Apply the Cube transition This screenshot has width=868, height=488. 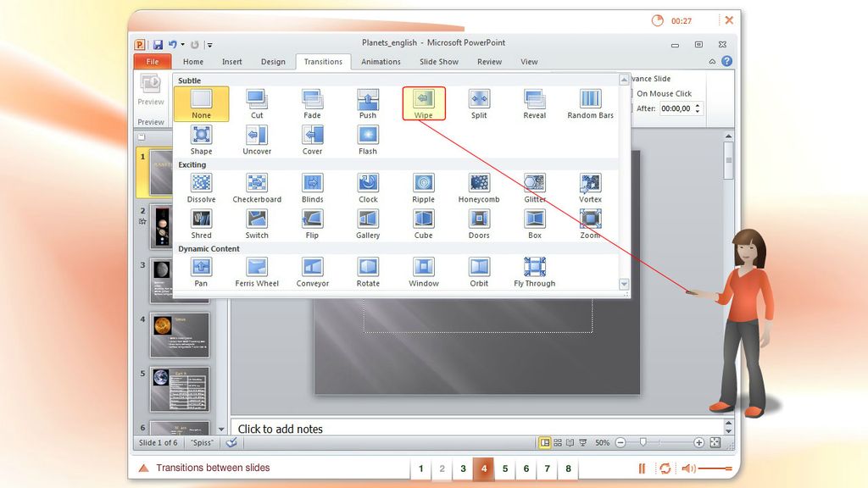424,224
